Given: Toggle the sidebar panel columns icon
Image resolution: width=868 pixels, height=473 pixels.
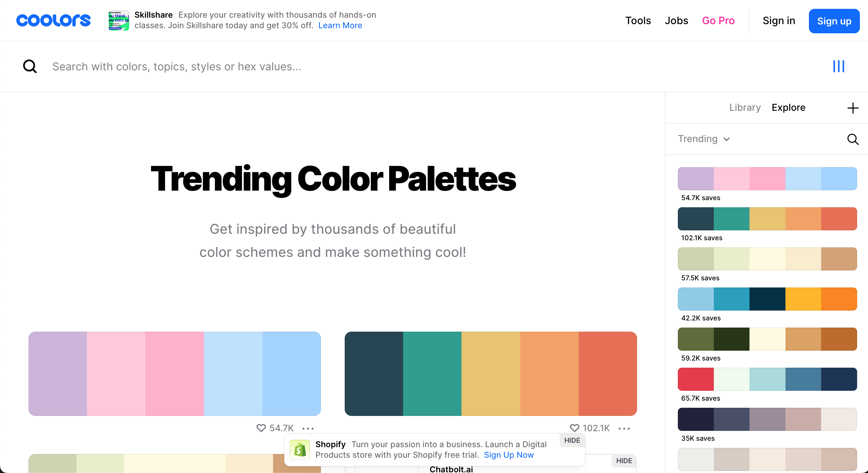Looking at the screenshot, I should (838, 67).
